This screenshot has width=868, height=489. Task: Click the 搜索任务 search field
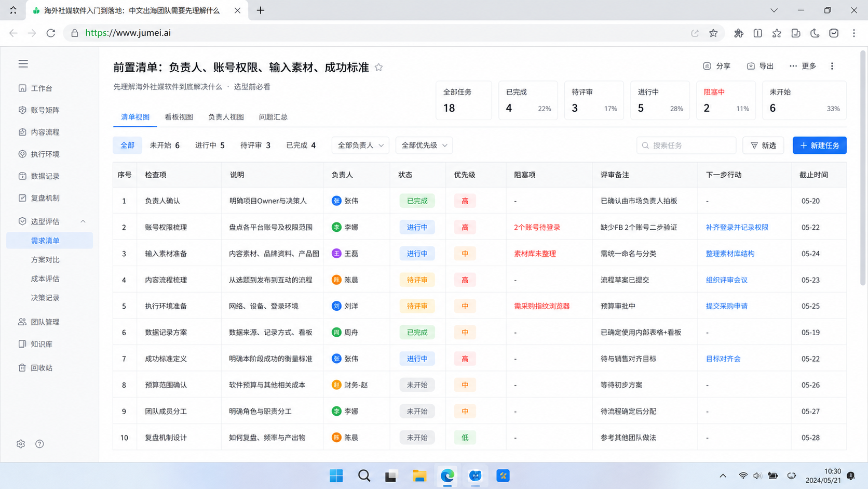[686, 146]
